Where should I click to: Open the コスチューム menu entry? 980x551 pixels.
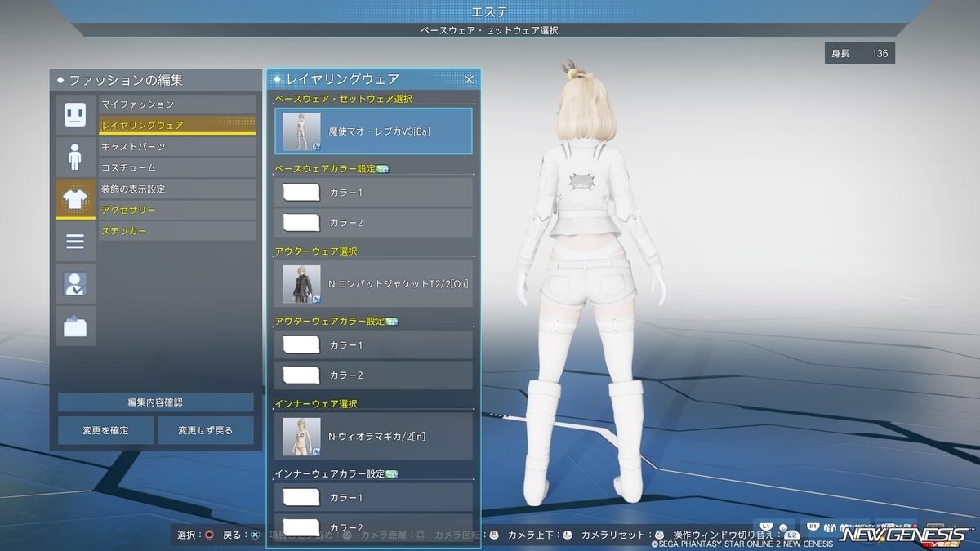177,168
